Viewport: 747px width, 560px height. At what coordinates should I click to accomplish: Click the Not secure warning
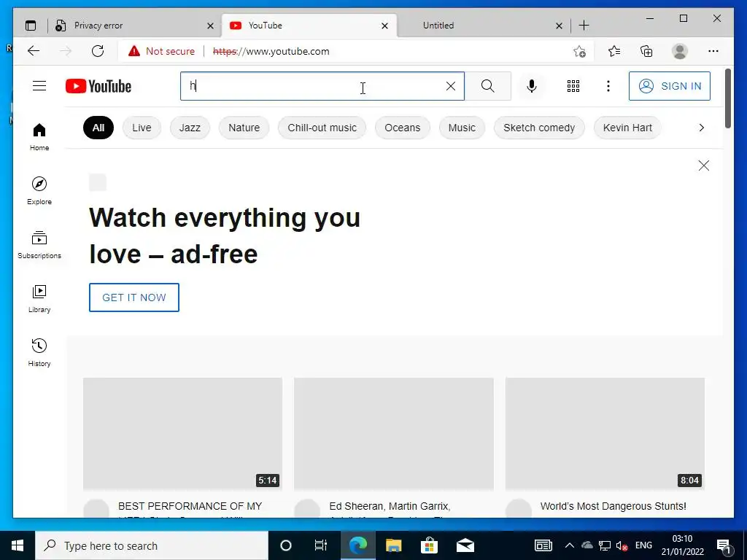click(161, 51)
